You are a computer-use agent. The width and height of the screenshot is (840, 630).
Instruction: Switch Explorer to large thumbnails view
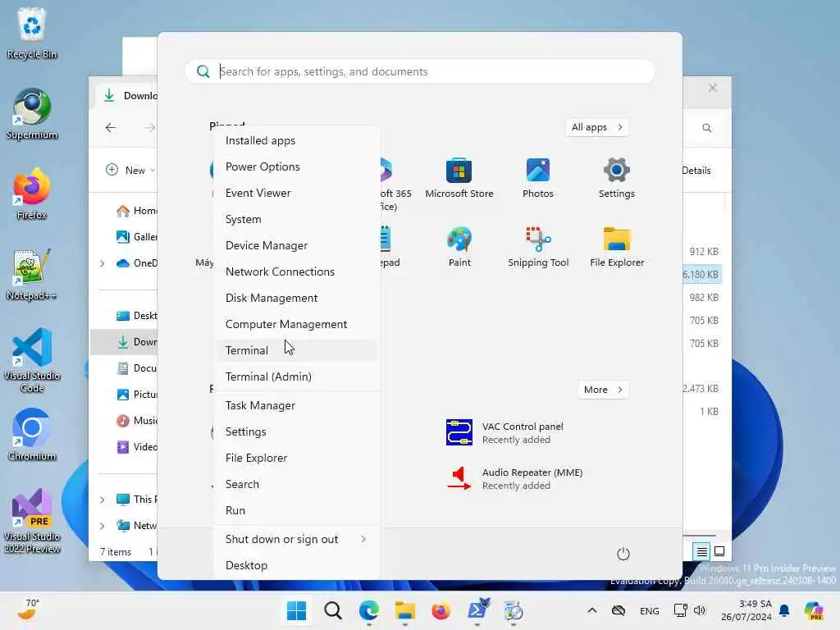click(719, 551)
